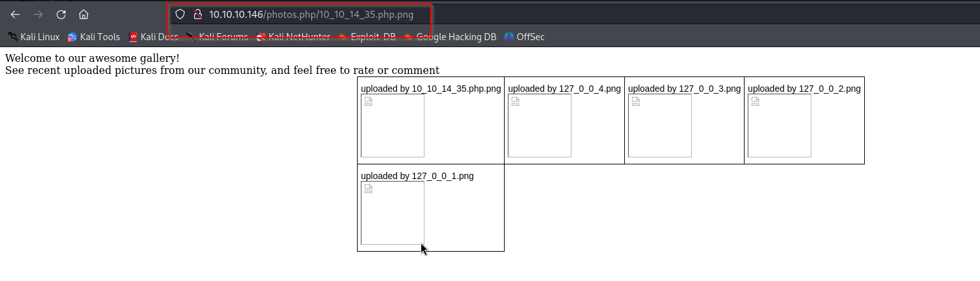The height and width of the screenshot is (281, 980).
Task: Reload the current page
Action: click(x=61, y=14)
